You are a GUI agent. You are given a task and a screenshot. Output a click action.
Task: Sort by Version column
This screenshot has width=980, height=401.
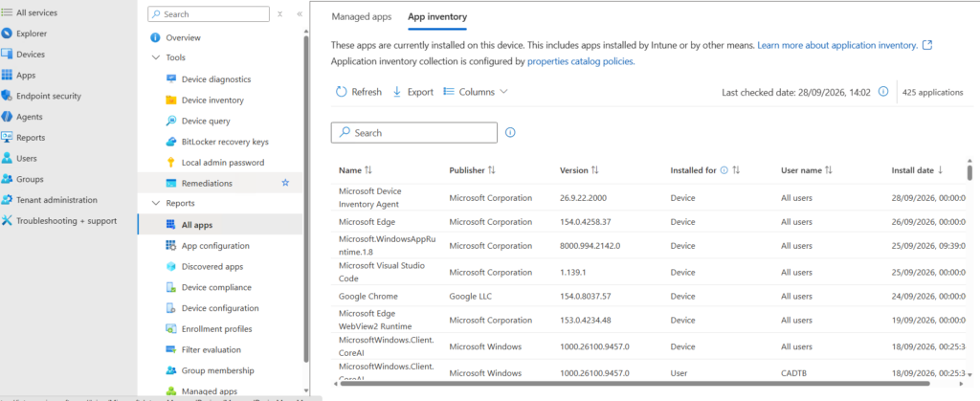pyautogui.click(x=579, y=170)
